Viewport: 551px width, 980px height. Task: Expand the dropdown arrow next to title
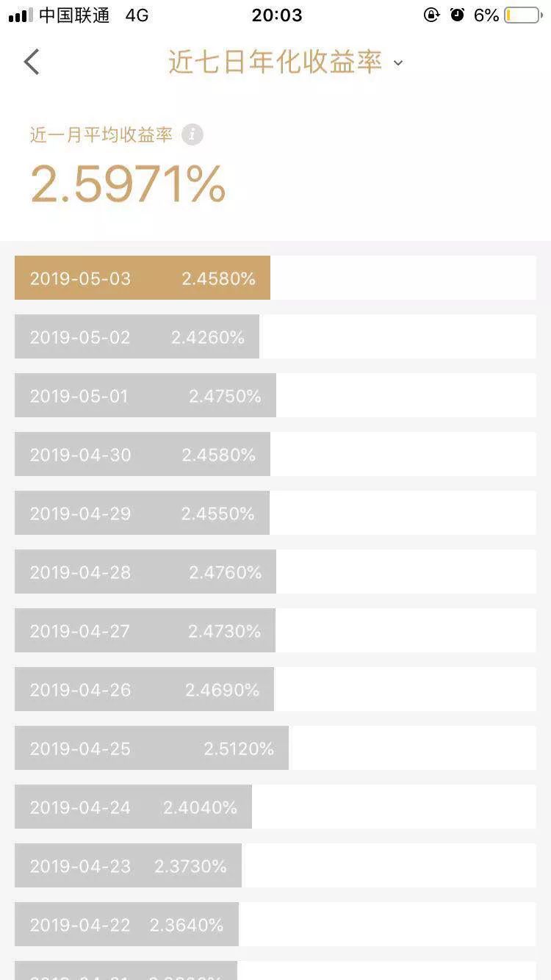pyautogui.click(x=398, y=63)
